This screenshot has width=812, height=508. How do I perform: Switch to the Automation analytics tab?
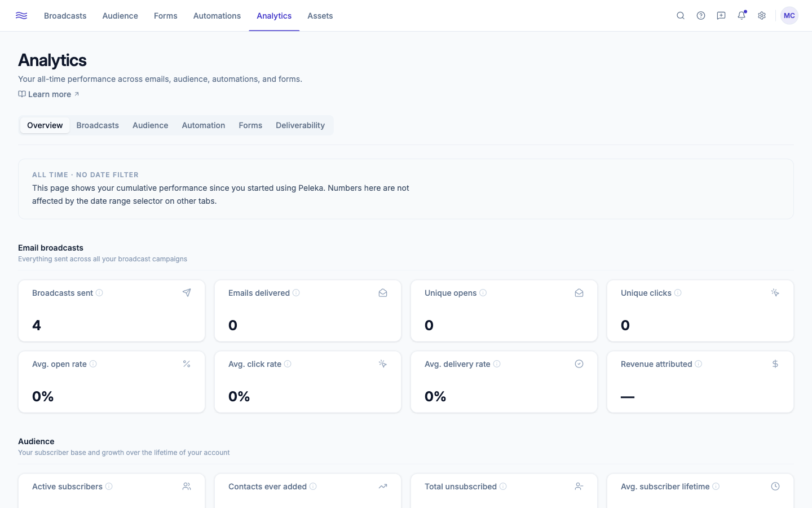click(x=204, y=125)
